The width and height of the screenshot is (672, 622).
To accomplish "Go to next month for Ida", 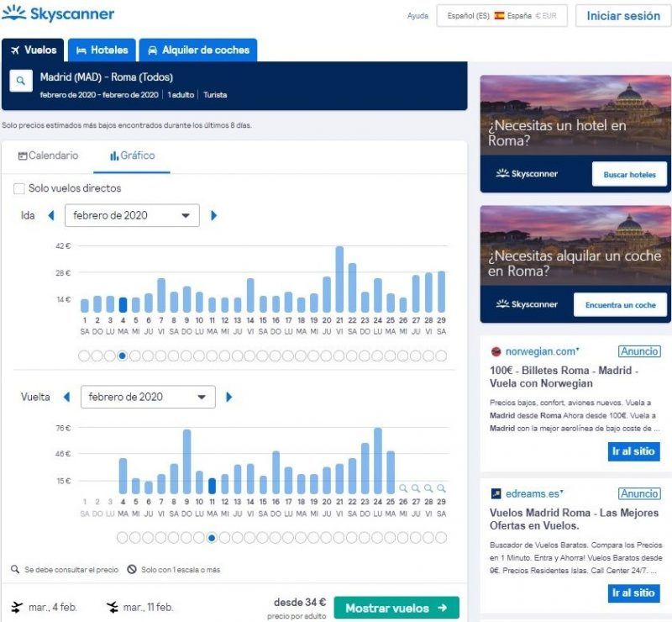I will pos(214,215).
